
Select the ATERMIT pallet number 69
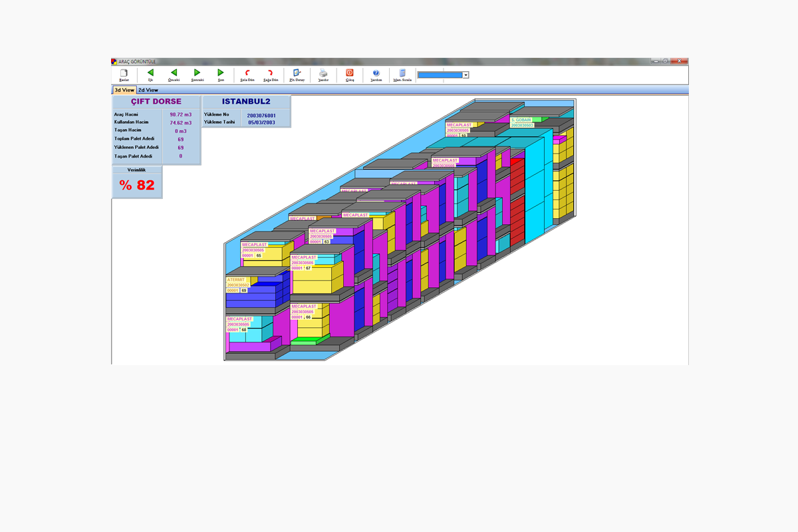tap(243, 291)
